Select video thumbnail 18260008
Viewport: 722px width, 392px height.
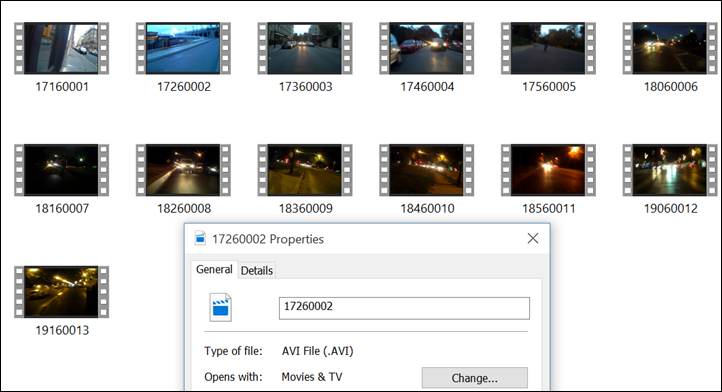[183, 170]
